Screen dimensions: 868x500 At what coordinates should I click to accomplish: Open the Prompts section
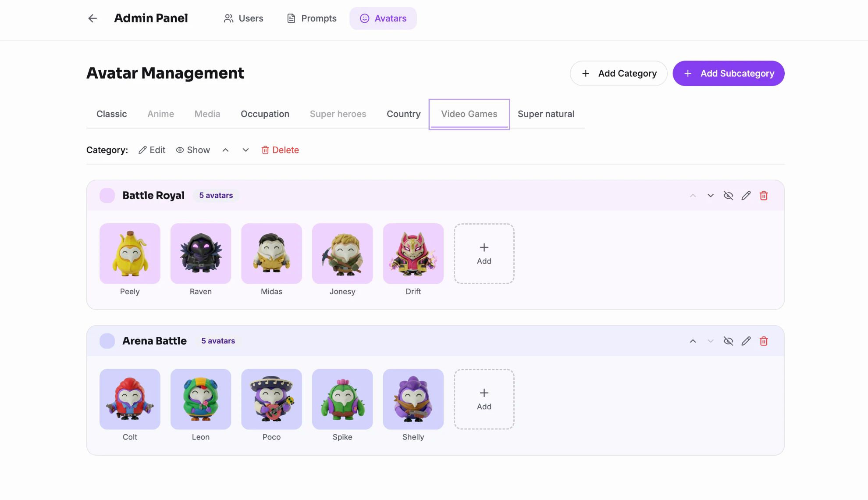coord(312,18)
